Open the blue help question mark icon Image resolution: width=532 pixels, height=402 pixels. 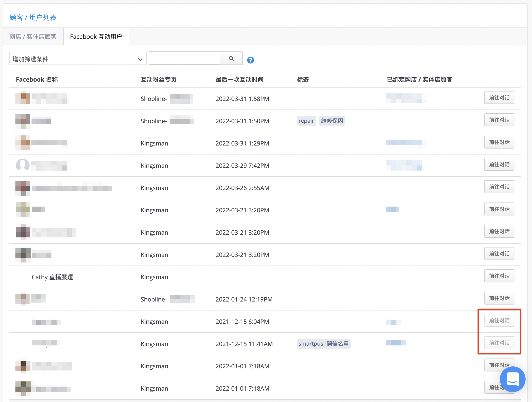[x=250, y=60]
